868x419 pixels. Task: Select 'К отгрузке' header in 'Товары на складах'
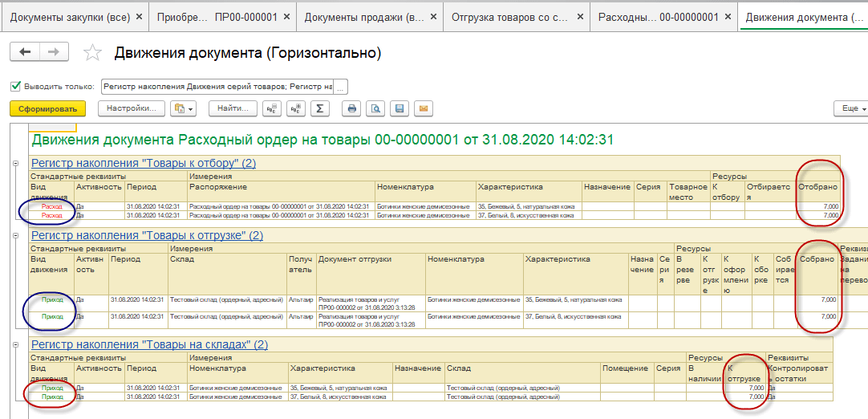pos(744,373)
